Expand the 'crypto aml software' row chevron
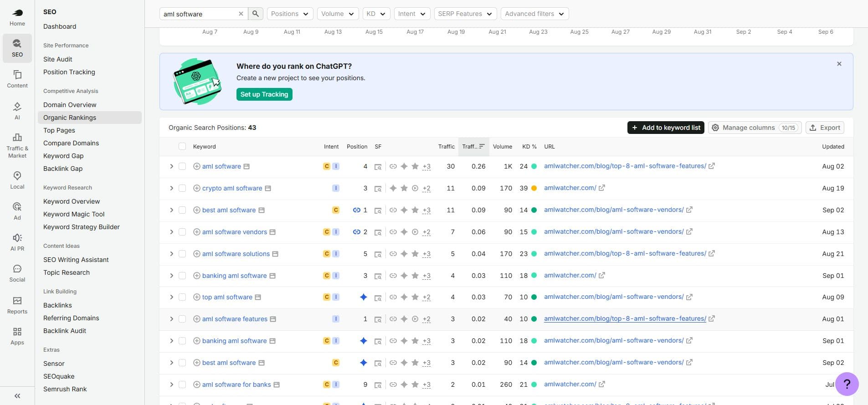This screenshot has width=868, height=405. point(171,188)
